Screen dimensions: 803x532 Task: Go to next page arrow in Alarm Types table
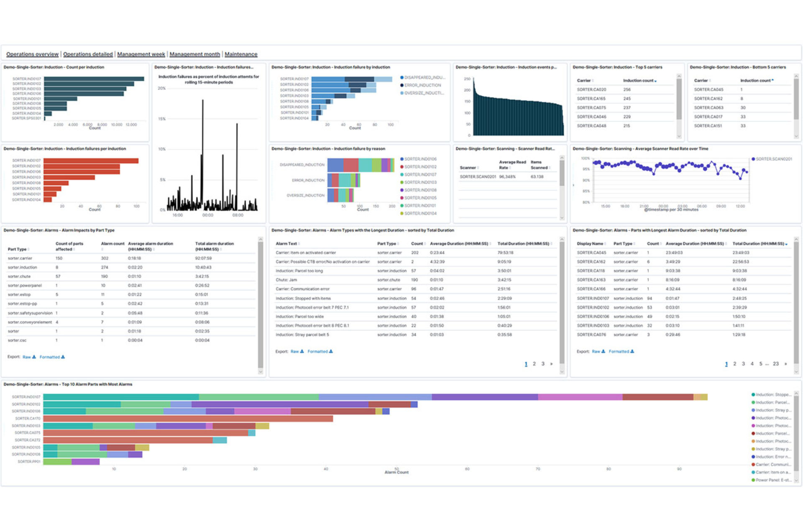coord(551,364)
